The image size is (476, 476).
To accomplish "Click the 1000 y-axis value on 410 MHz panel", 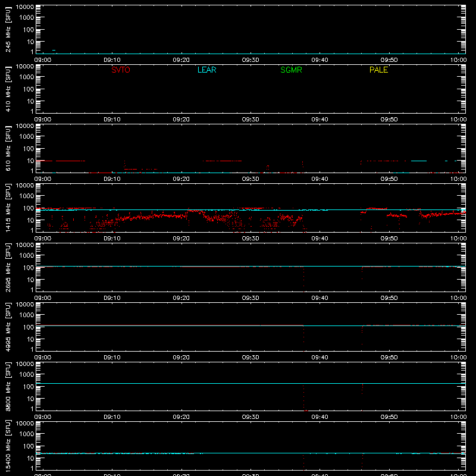I will click(x=27, y=77).
